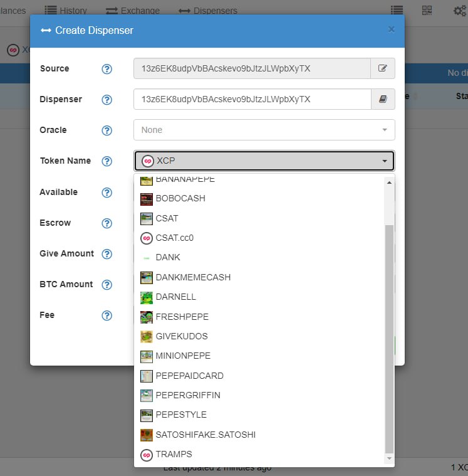Click the FRESHPEPE card thumbnail

click(147, 317)
